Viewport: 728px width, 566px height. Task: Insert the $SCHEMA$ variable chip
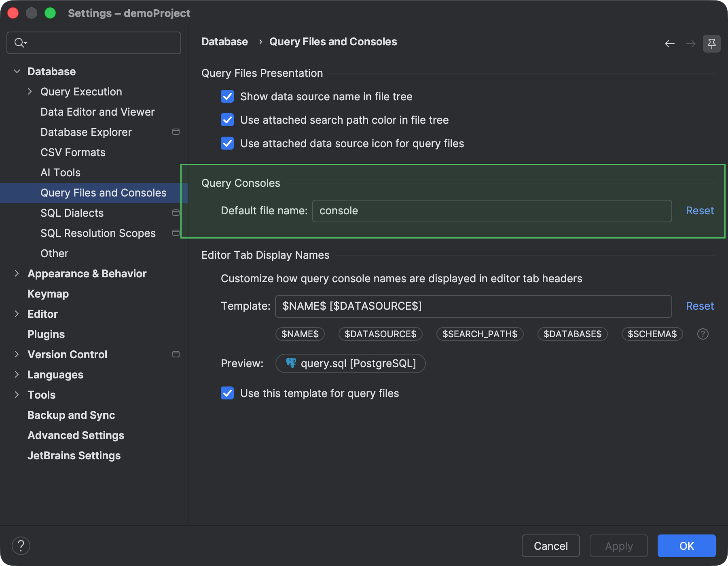point(652,334)
